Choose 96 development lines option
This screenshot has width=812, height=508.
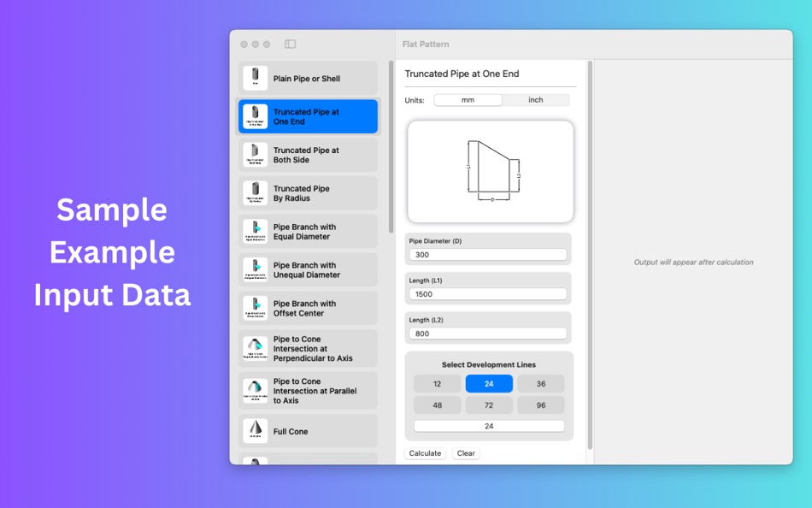[539, 405]
